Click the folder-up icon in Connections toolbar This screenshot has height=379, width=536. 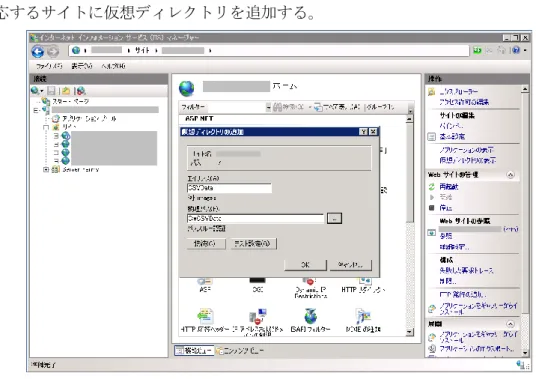point(66,91)
